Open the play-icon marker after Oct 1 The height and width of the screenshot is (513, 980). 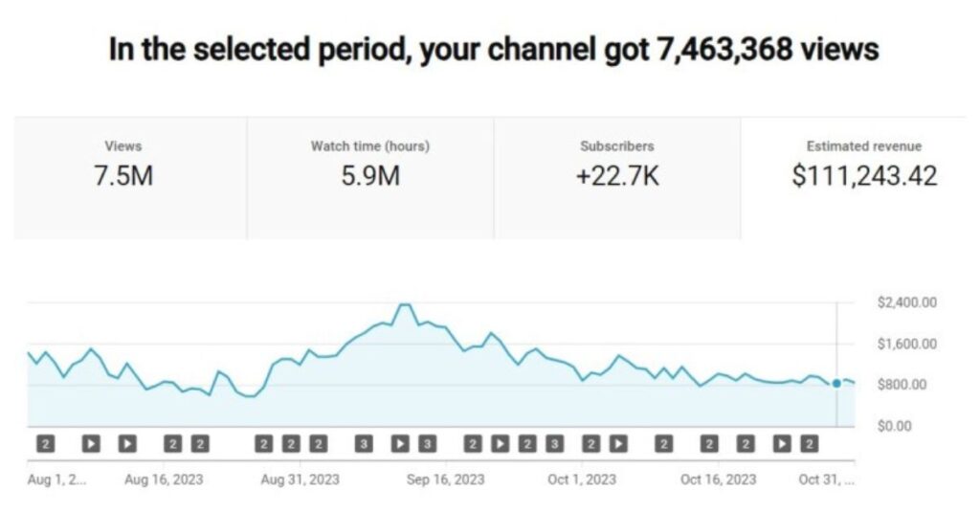618,444
